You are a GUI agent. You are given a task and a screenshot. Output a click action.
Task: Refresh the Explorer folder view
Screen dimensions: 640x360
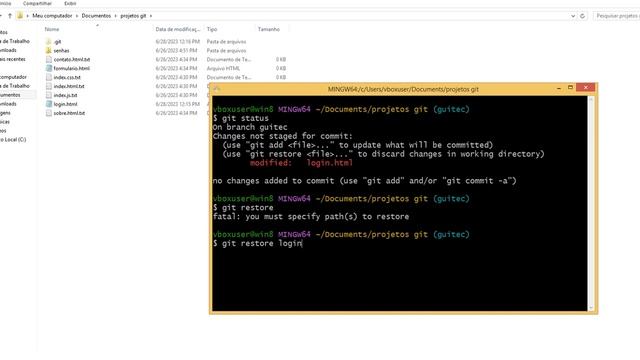(x=582, y=16)
